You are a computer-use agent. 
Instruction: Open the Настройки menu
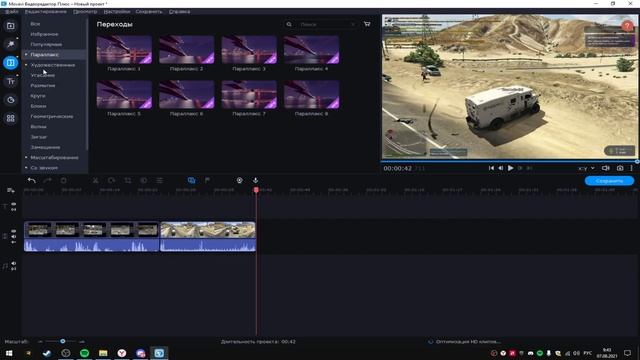[117, 11]
